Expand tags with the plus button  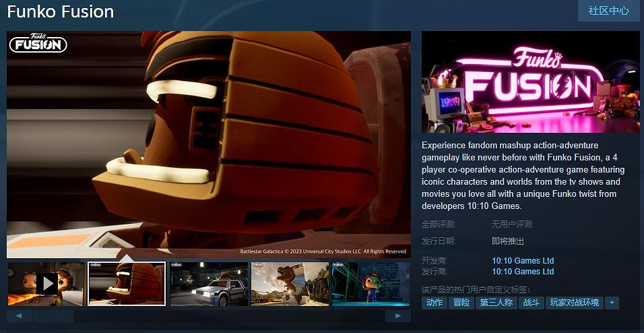[612, 303]
